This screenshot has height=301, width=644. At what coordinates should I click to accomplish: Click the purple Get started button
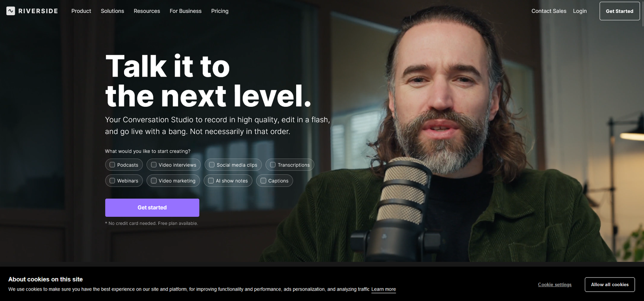(x=152, y=208)
